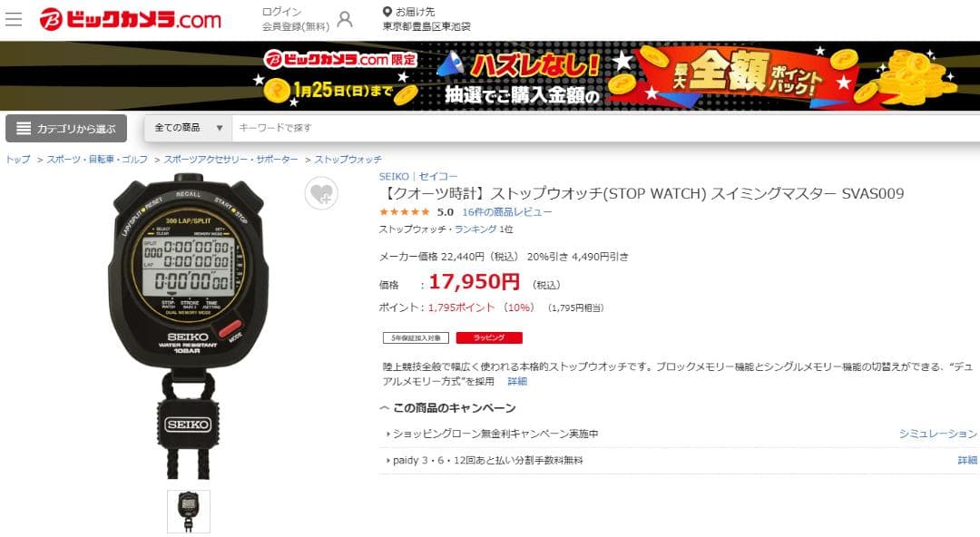
Task: Click the ランキング link
Action: pyautogui.click(x=475, y=229)
